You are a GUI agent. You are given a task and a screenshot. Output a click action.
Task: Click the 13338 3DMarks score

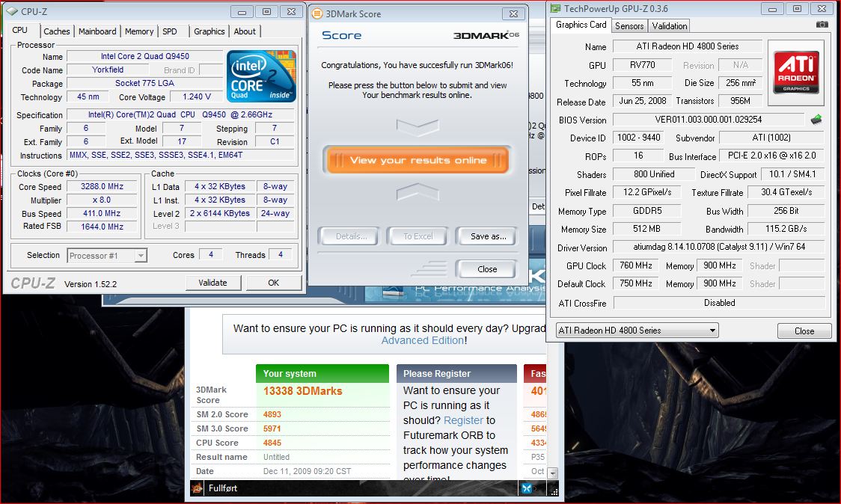(302, 391)
